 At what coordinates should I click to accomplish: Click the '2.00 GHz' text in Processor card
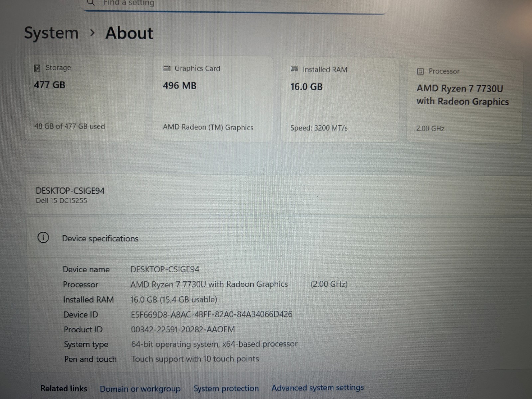pos(430,129)
